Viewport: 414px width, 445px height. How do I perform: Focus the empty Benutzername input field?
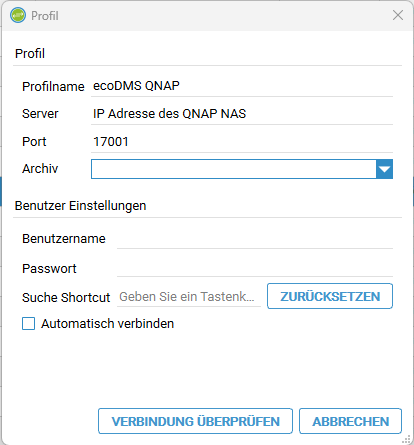click(255, 239)
